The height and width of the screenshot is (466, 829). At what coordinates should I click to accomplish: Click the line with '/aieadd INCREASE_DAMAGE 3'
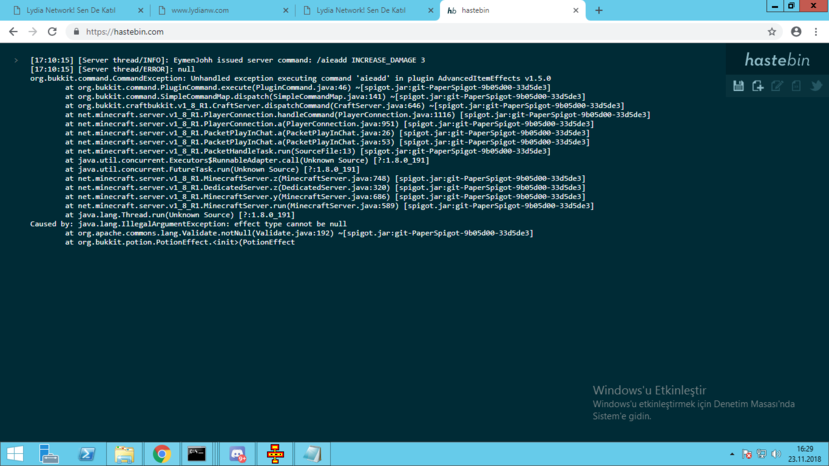click(227, 60)
